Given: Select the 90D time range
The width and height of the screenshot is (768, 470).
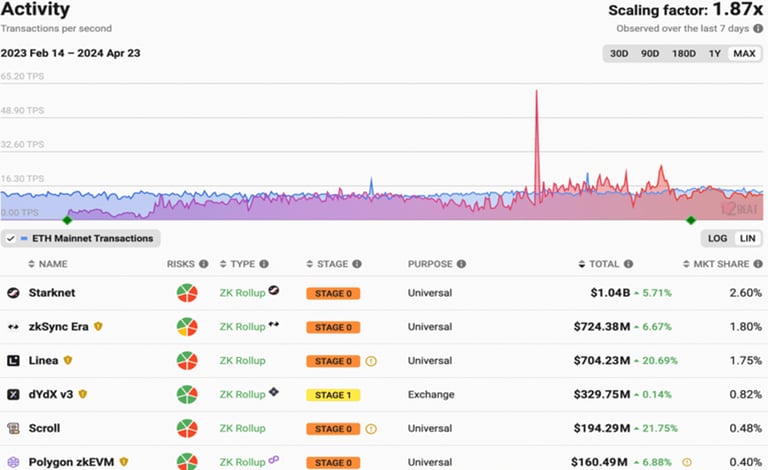Looking at the screenshot, I should (650, 53).
